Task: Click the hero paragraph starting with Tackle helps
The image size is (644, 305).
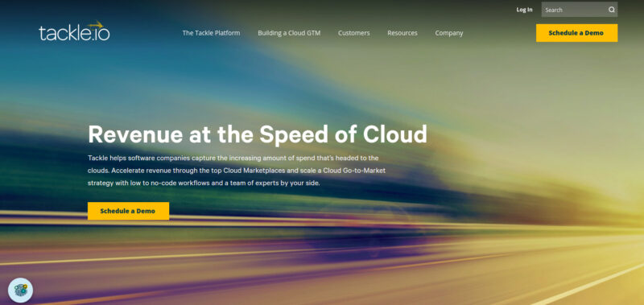Action: [237, 171]
